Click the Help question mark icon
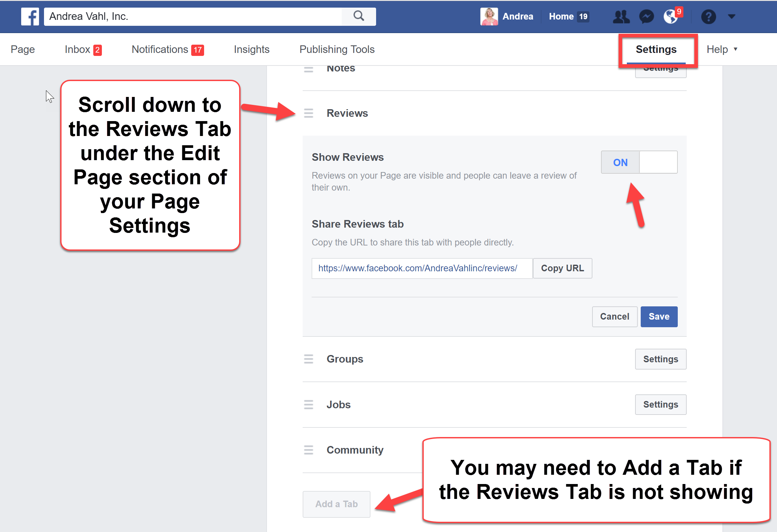The width and height of the screenshot is (777, 532). (x=707, y=17)
